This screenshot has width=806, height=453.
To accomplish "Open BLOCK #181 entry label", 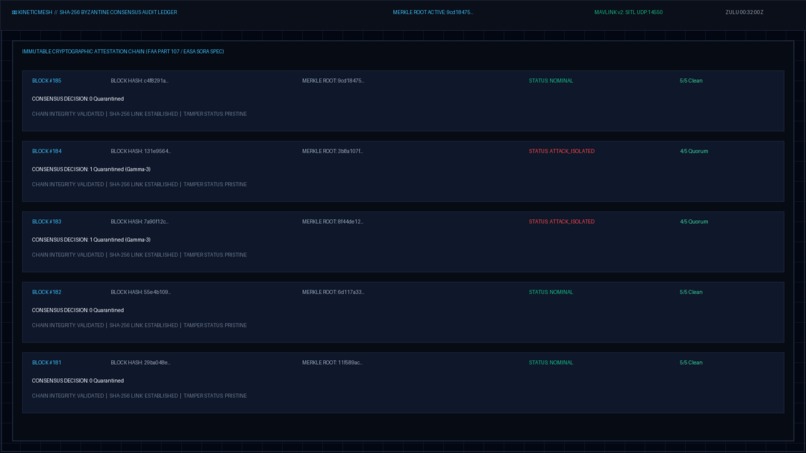I will pyautogui.click(x=46, y=363).
